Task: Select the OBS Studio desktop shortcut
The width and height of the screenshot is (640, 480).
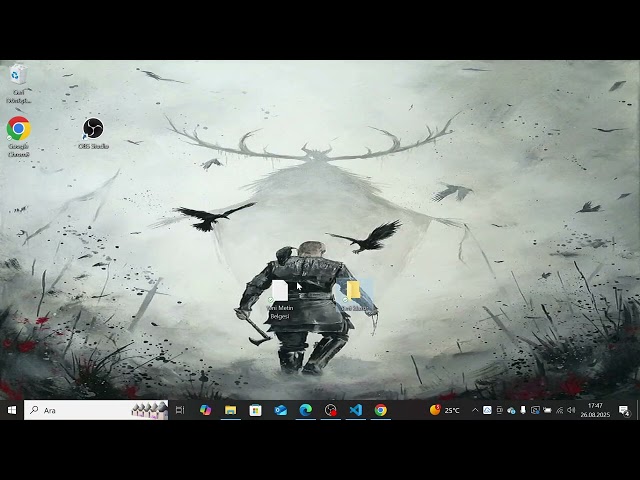Action: pyautogui.click(x=93, y=133)
